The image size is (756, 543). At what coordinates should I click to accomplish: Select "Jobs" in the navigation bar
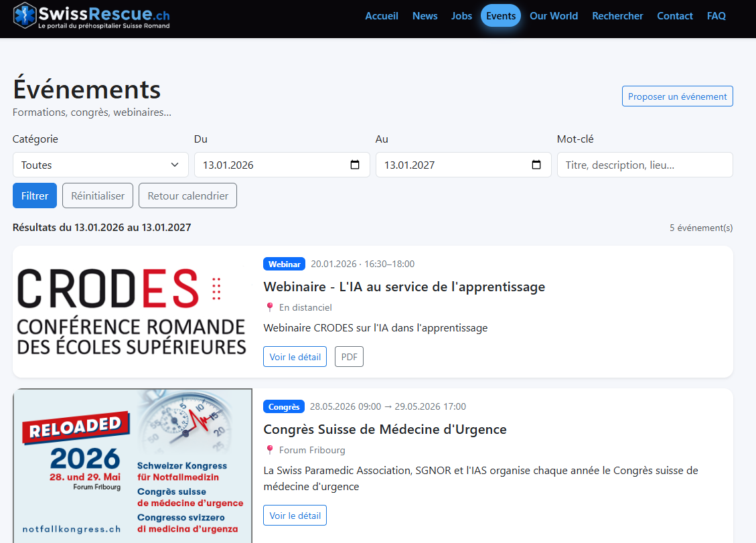[461, 15]
